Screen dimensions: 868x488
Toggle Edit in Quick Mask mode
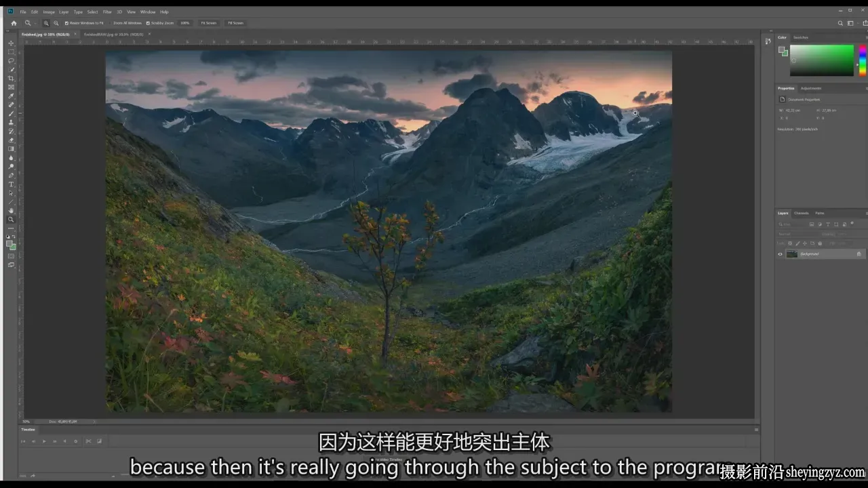tap(11, 256)
